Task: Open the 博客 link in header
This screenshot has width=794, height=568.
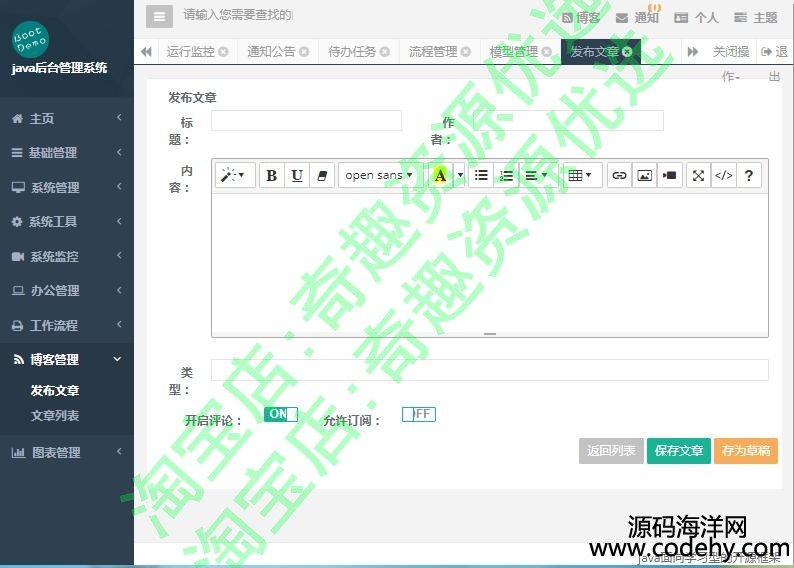Action: 581,18
